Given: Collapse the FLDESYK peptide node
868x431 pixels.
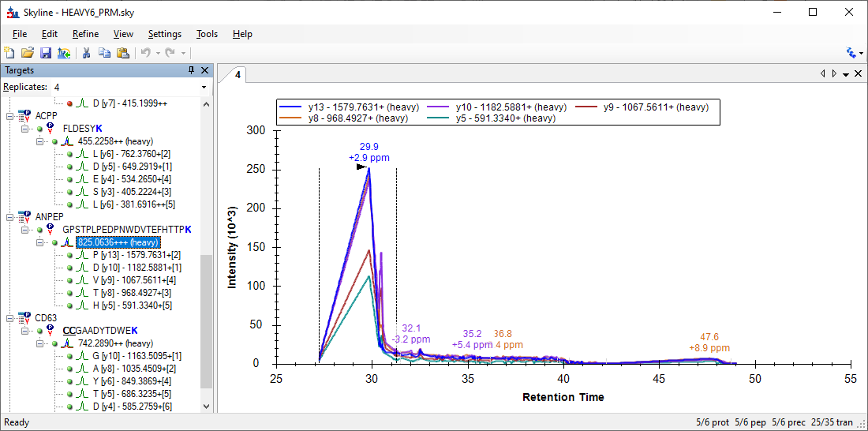Looking at the screenshot, I should (25, 129).
